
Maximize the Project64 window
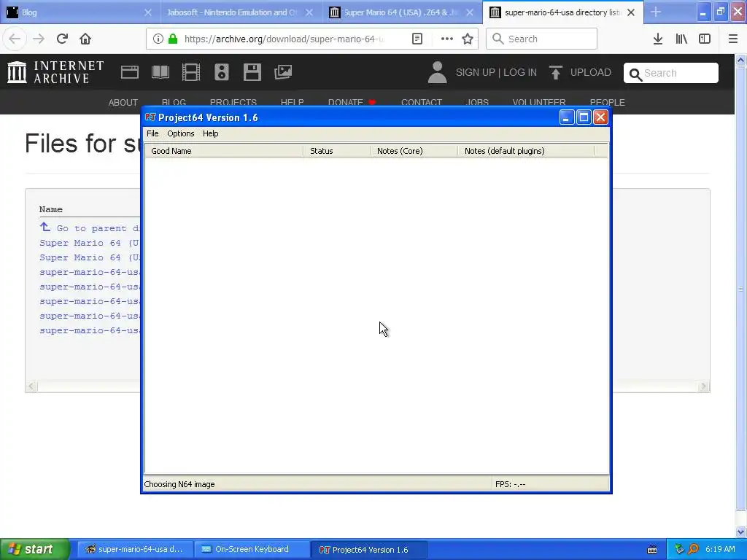[x=584, y=117]
